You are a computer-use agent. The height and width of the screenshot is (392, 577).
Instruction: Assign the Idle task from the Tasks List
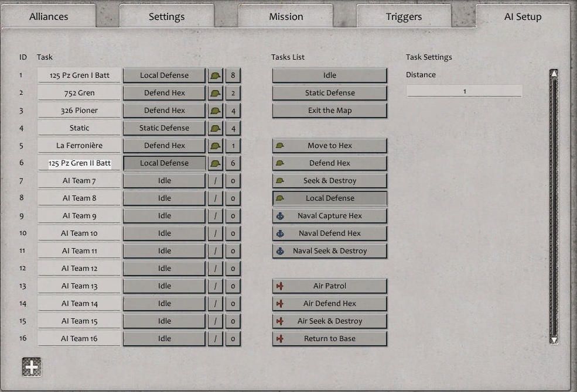(x=329, y=75)
